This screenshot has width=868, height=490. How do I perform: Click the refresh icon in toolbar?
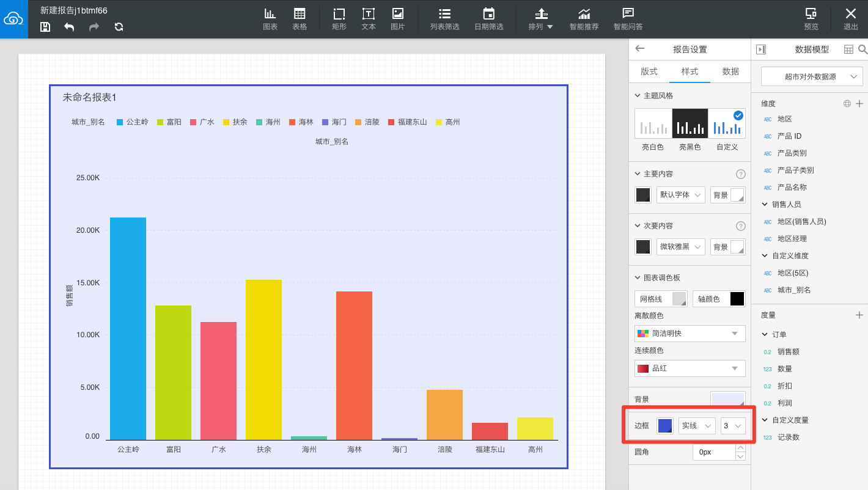[119, 27]
